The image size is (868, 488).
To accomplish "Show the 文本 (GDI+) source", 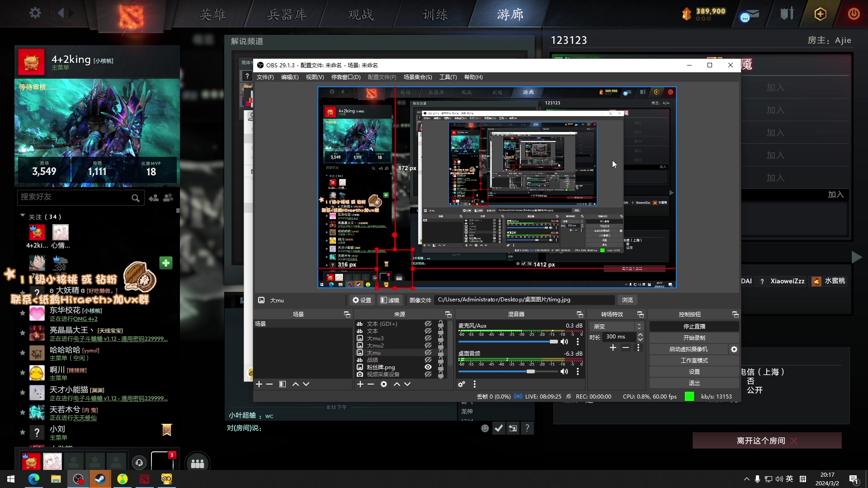I will (x=428, y=324).
